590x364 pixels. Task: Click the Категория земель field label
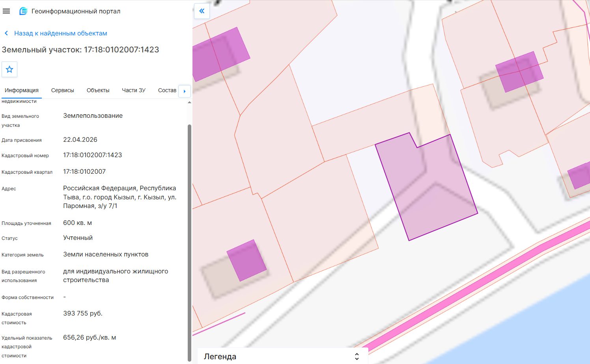tap(22, 255)
